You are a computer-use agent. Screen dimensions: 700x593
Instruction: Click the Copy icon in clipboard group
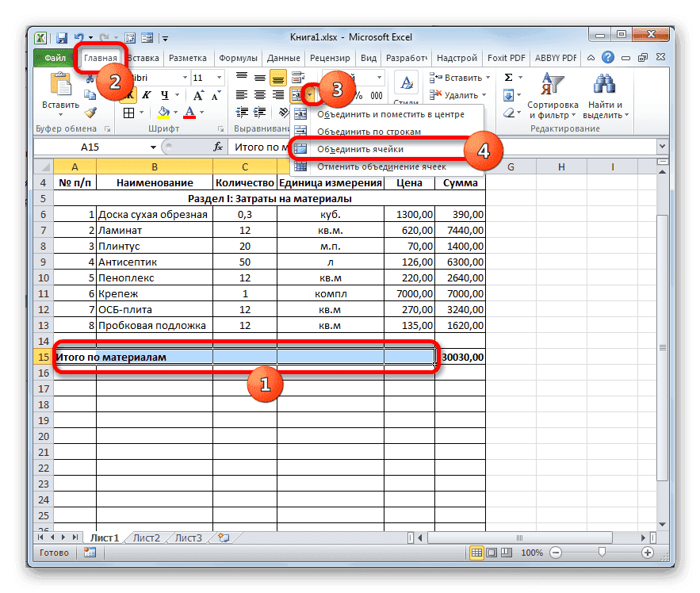(90, 93)
